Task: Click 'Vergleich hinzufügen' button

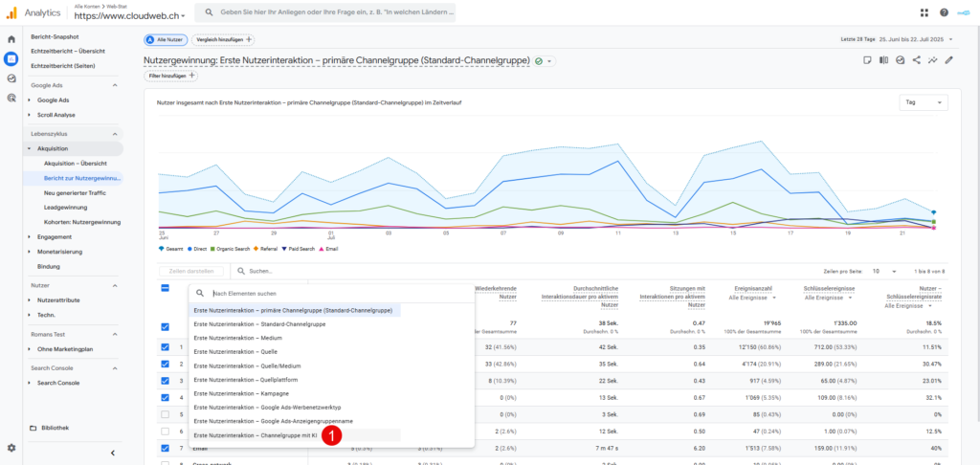Action: click(223, 39)
